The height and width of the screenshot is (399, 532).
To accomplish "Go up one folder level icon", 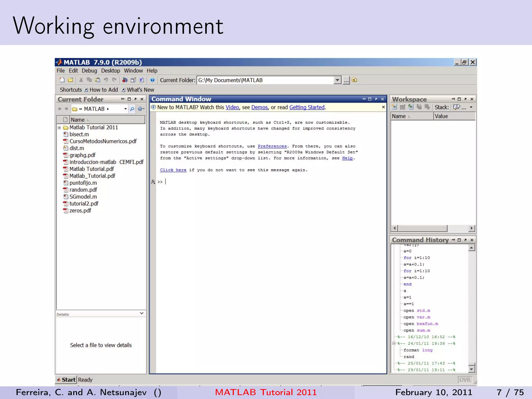I will click(355, 80).
